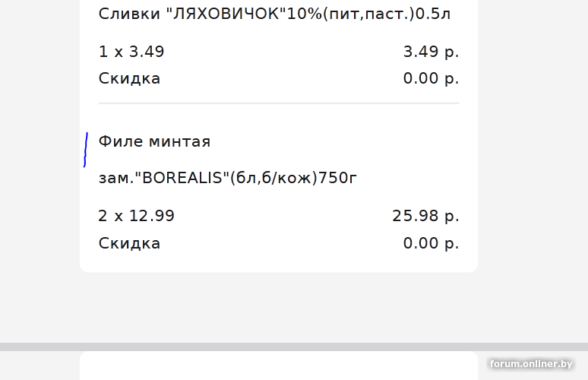Click the next white card below the gray bar

tap(279, 366)
